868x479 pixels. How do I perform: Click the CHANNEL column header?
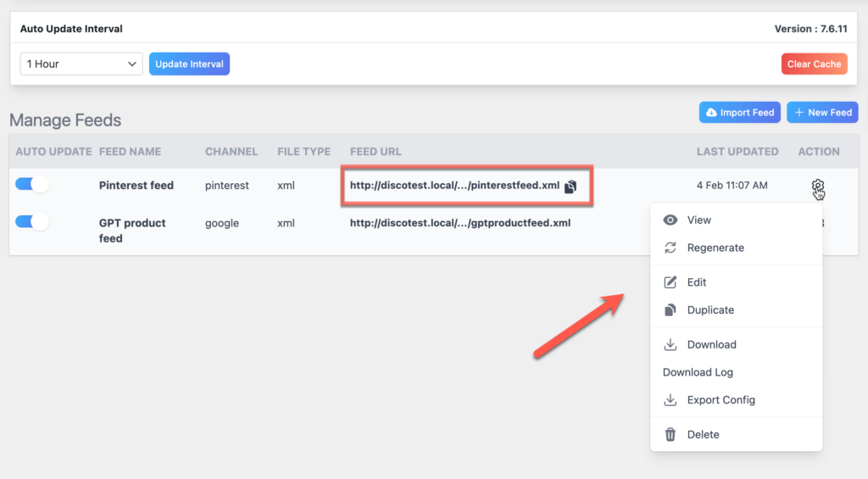231,151
